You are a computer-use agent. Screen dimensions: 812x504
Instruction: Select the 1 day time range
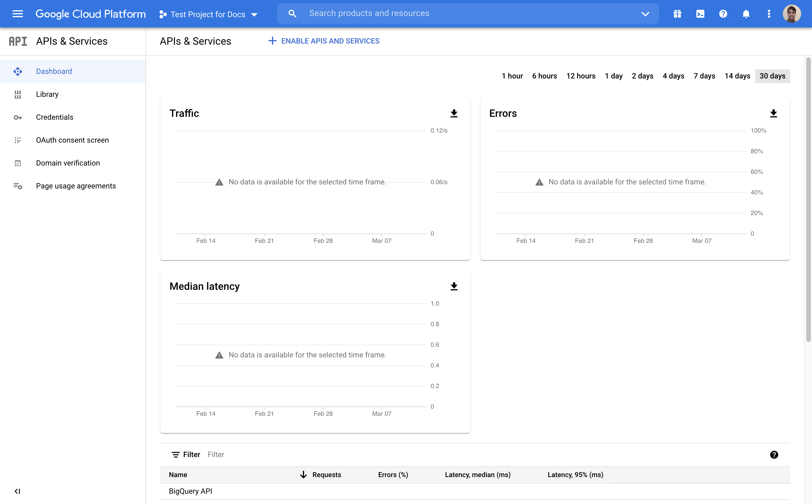[614, 76]
